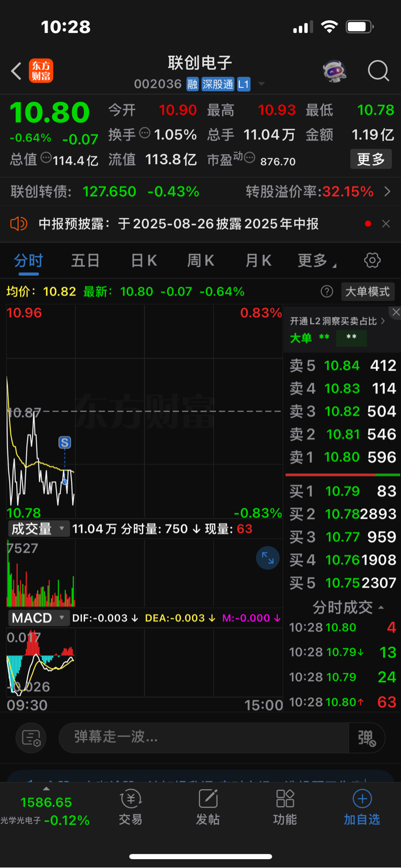Screen dimensions: 401x868
Task: Open the 交易 trading tab
Action: click(131, 807)
